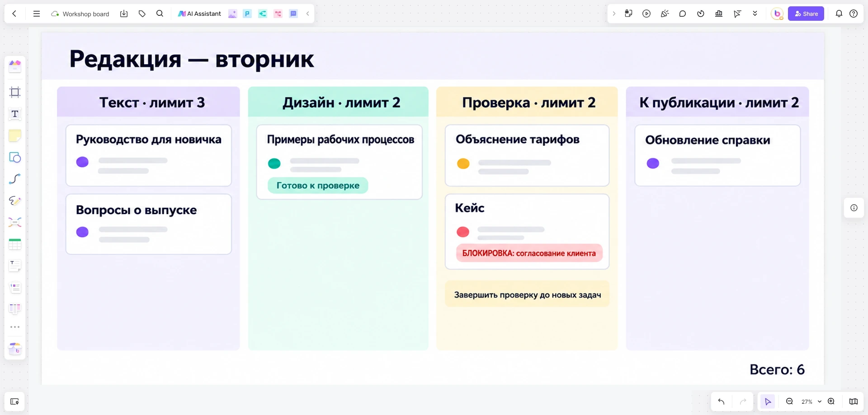Open the user avatar menu
This screenshot has height=415, width=868.
[777, 14]
